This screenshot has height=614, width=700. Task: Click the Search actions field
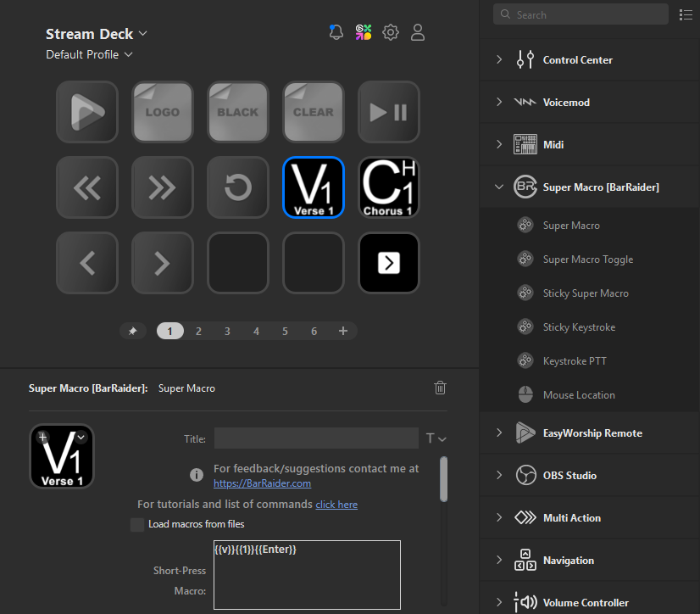581,14
